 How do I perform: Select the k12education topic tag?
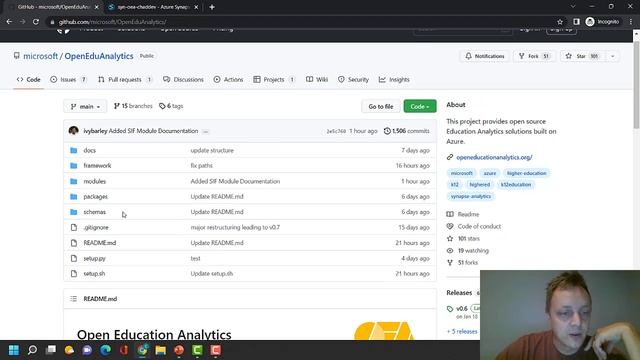pyautogui.click(x=516, y=184)
